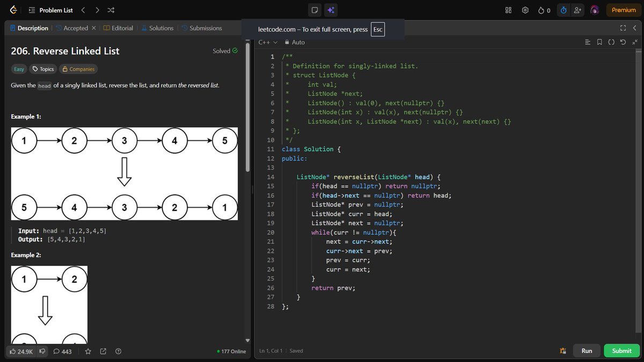Screen dimensions: 644x362
Task: Go to the previous problem
Action: 83,10
